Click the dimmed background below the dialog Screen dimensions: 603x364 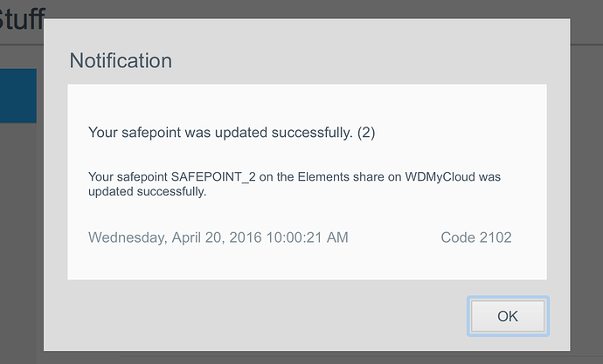pyautogui.click(x=301, y=357)
